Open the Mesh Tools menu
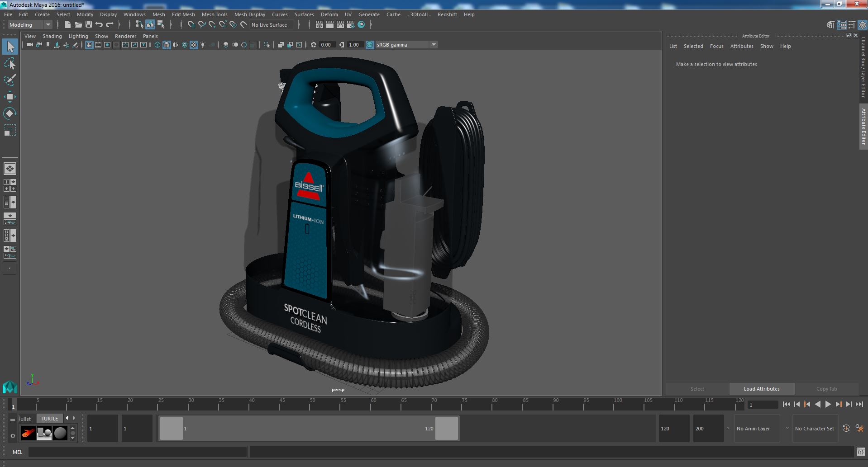Viewport: 868px width, 467px height. point(215,14)
